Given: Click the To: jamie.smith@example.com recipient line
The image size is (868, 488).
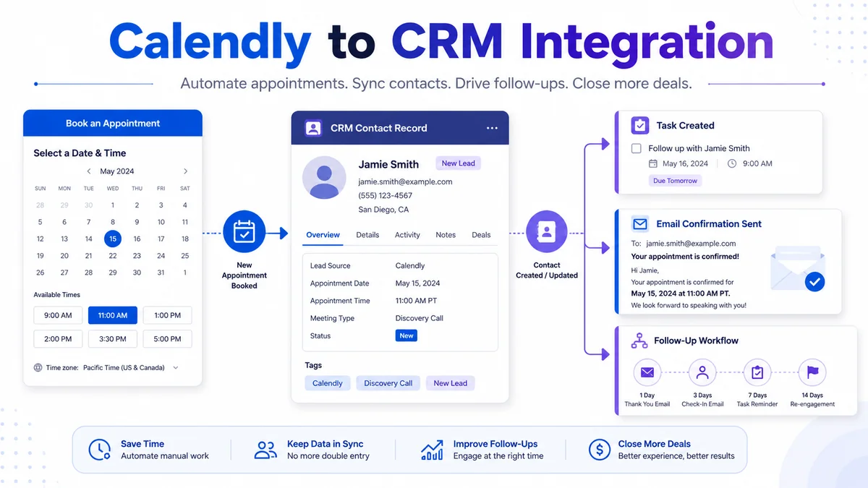Looking at the screenshot, I should [x=684, y=244].
